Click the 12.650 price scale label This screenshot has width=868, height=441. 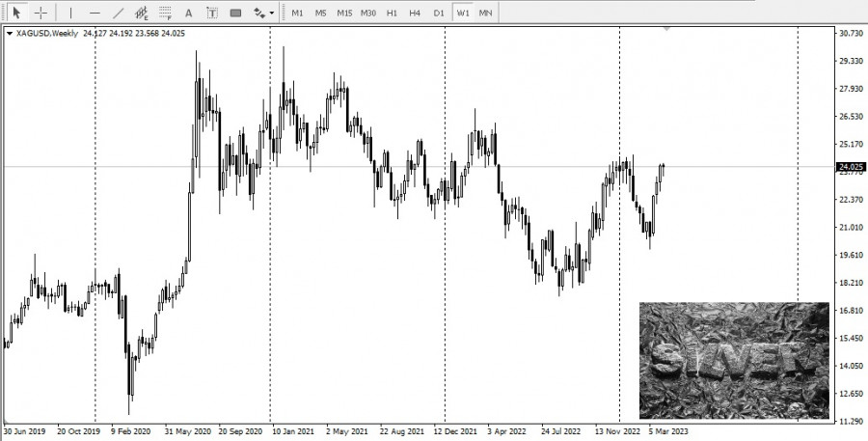pos(852,394)
